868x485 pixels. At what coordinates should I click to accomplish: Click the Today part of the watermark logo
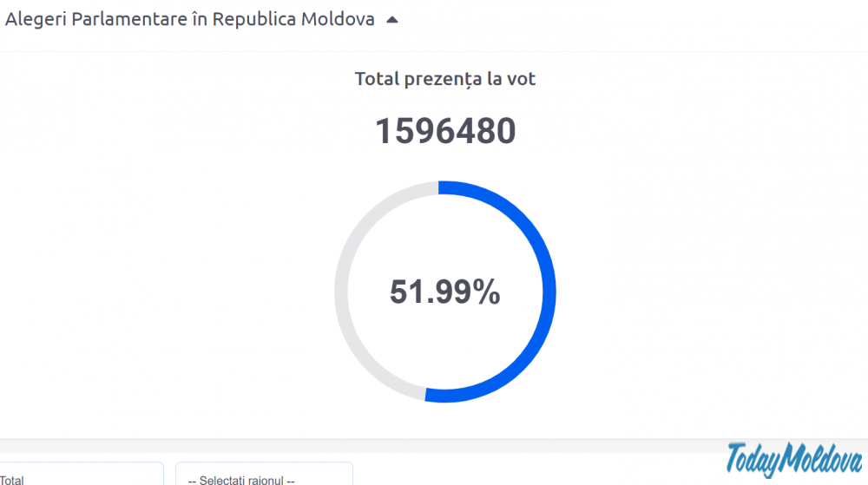click(752, 459)
